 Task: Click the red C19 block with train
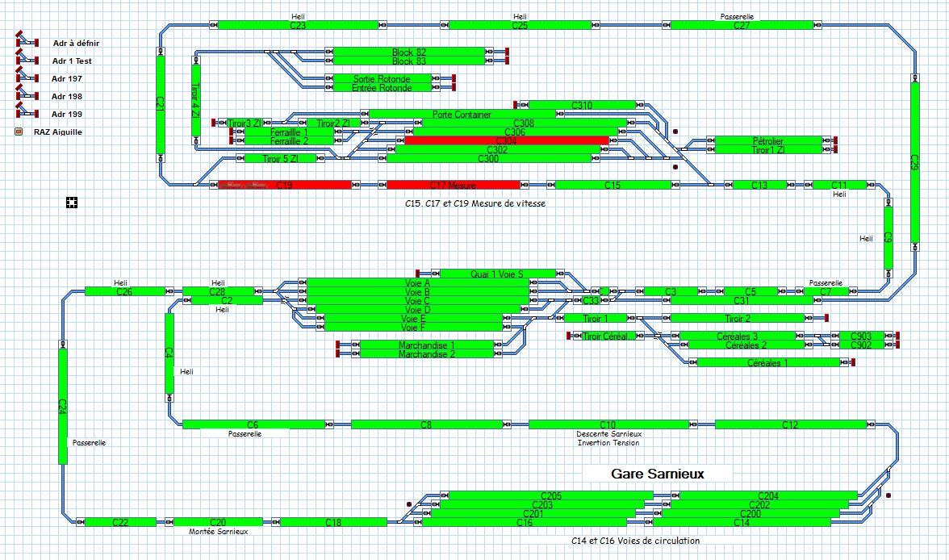284,185
